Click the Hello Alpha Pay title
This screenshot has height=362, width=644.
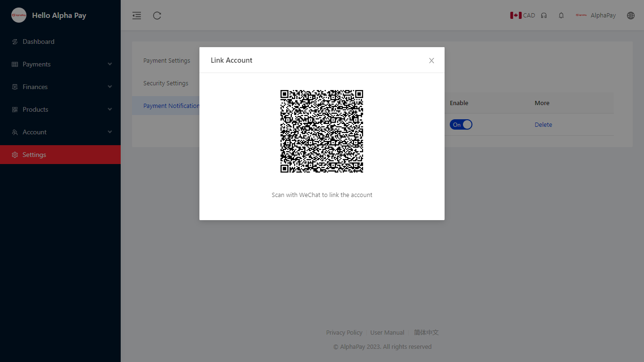pyautogui.click(x=59, y=16)
